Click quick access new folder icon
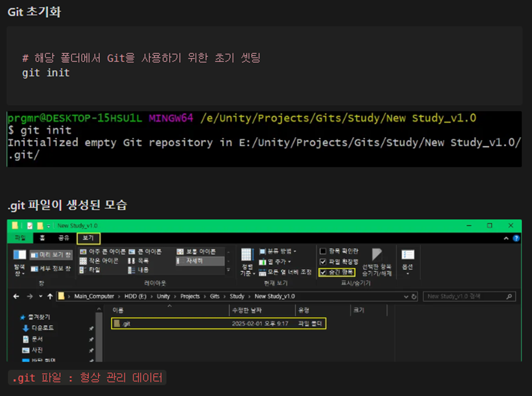 tap(40, 226)
